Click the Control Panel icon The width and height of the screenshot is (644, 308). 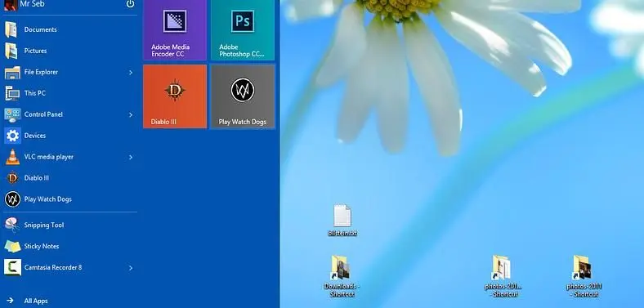(12, 114)
